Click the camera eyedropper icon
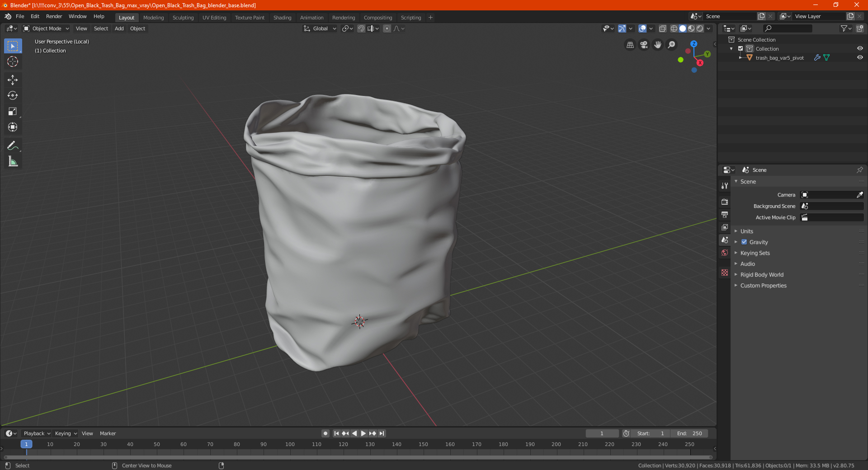The image size is (868, 470). pyautogui.click(x=859, y=195)
